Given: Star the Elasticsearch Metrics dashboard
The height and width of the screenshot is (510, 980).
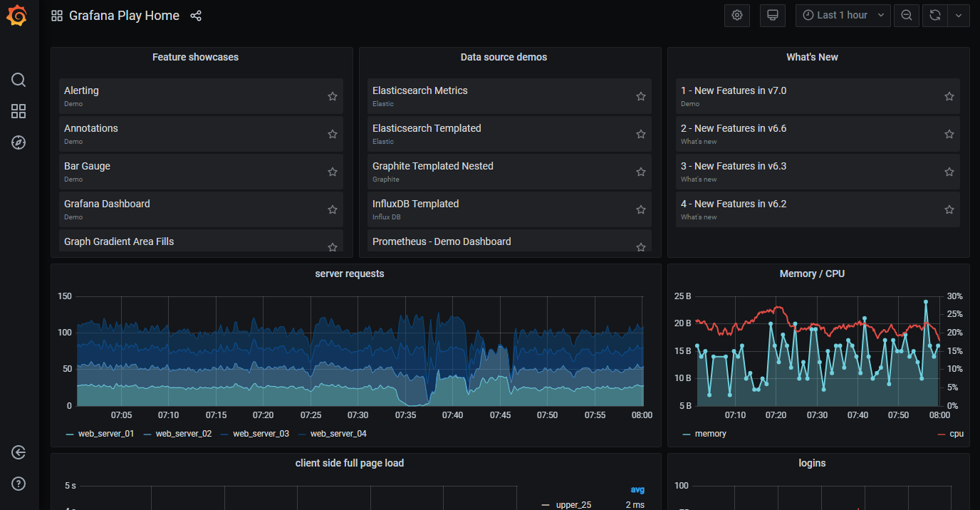Looking at the screenshot, I should 641,96.
